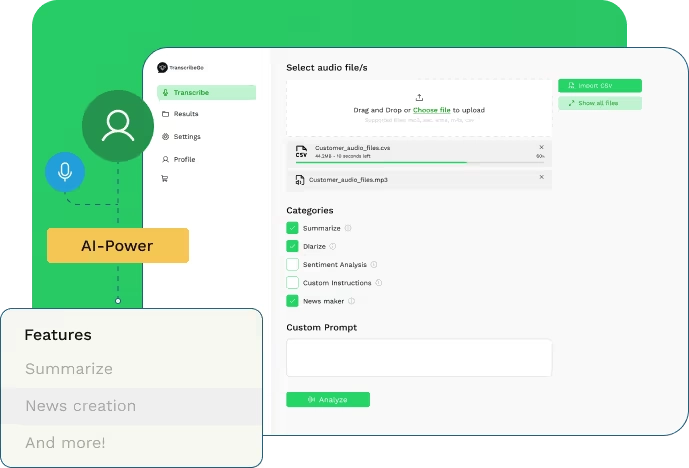Click the upload arrow icon in drop zone
Screen dimensions: 689x468
[x=419, y=97]
